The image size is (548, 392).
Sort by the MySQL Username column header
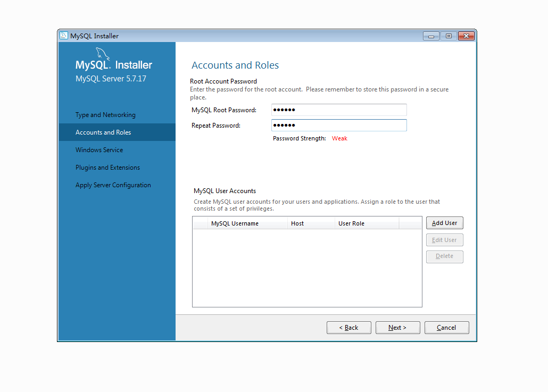click(247, 223)
